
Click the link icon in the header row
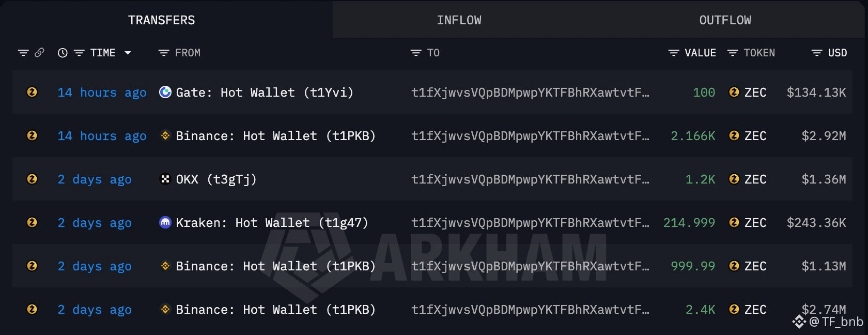[39, 53]
